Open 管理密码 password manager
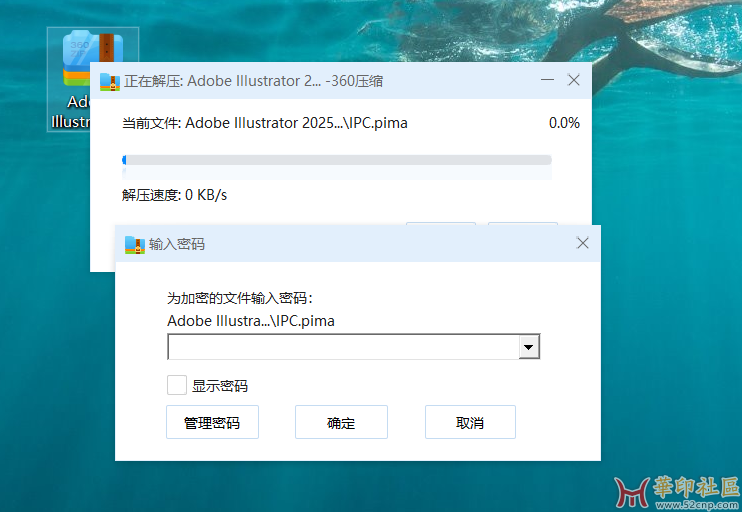Screen dimensions: 742x512 tap(212, 422)
